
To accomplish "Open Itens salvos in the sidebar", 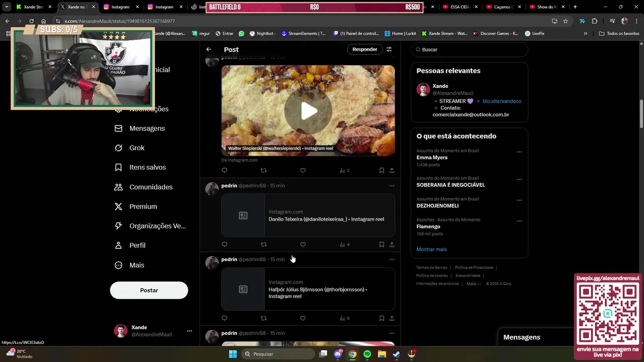I will click(140, 167).
